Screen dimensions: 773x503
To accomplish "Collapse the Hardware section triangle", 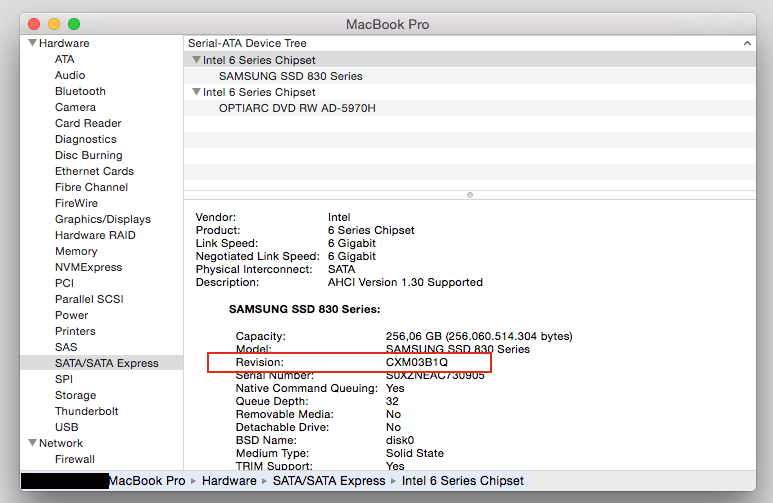I will (x=33, y=43).
